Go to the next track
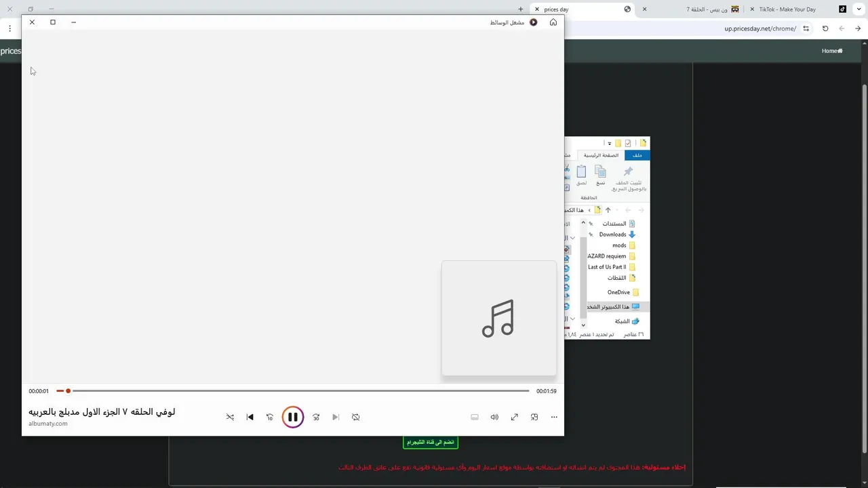 [x=336, y=417]
